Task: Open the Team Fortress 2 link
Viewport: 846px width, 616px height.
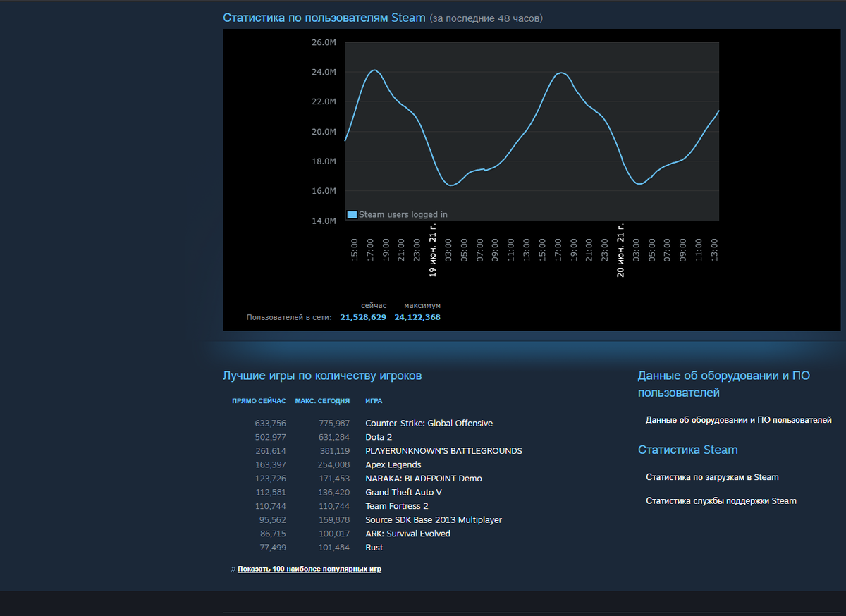Action: coord(396,506)
